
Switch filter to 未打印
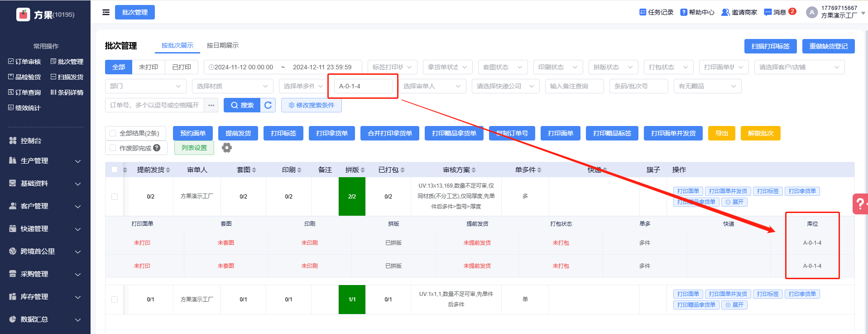pos(149,67)
